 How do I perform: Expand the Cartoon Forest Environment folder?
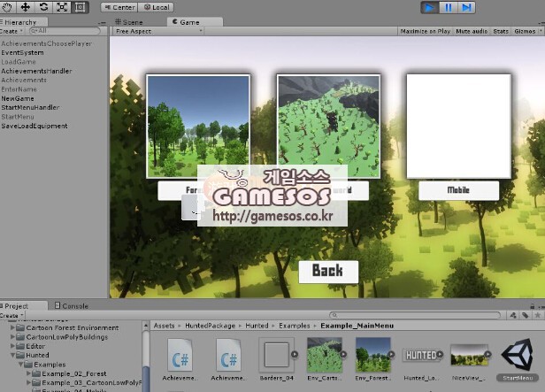click(12, 327)
